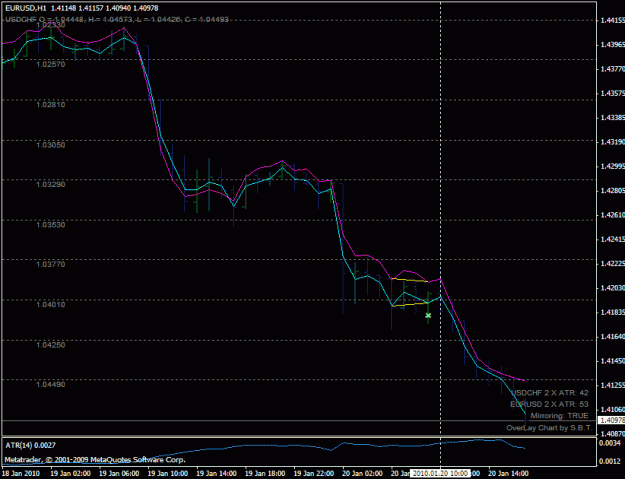Screen dimensions: 625x479
Task: Click the USDCHF 2 X ATR: 42 label
Action: 550,393
